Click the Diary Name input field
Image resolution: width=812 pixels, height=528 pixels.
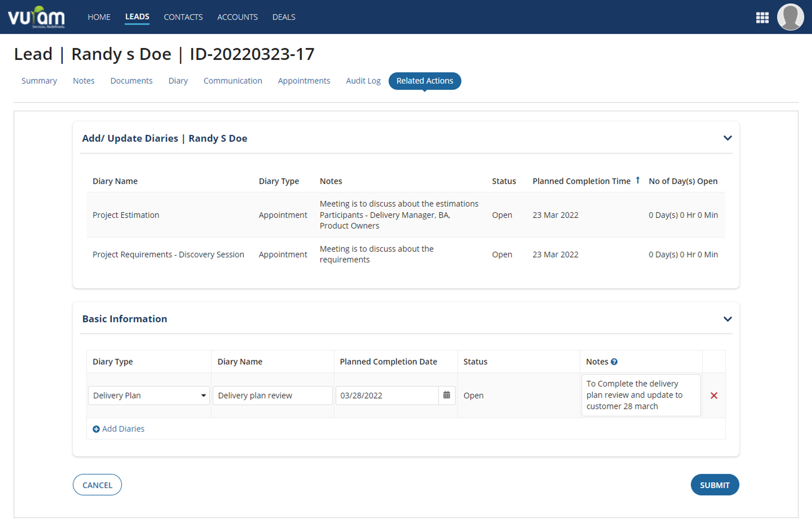(x=272, y=395)
